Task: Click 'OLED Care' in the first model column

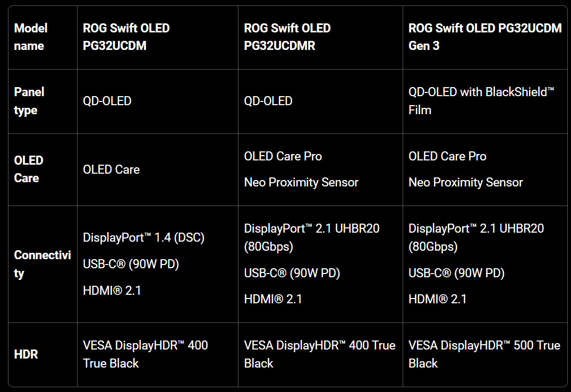Action: tap(112, 169)
